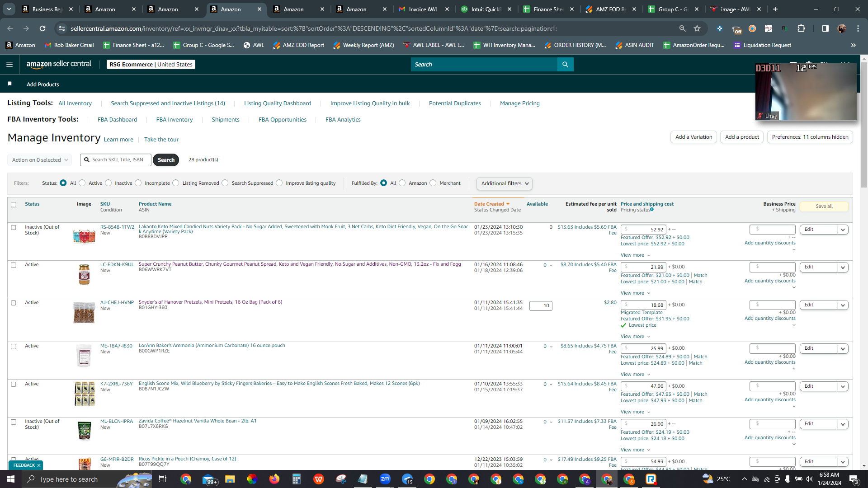868x488 pixels.
Task: Select Fulfilled By Merchant radio button
Action: 433,183
